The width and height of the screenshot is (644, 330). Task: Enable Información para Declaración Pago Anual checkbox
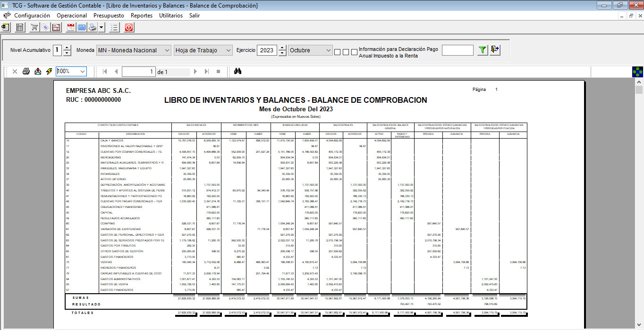pos(354,52)
